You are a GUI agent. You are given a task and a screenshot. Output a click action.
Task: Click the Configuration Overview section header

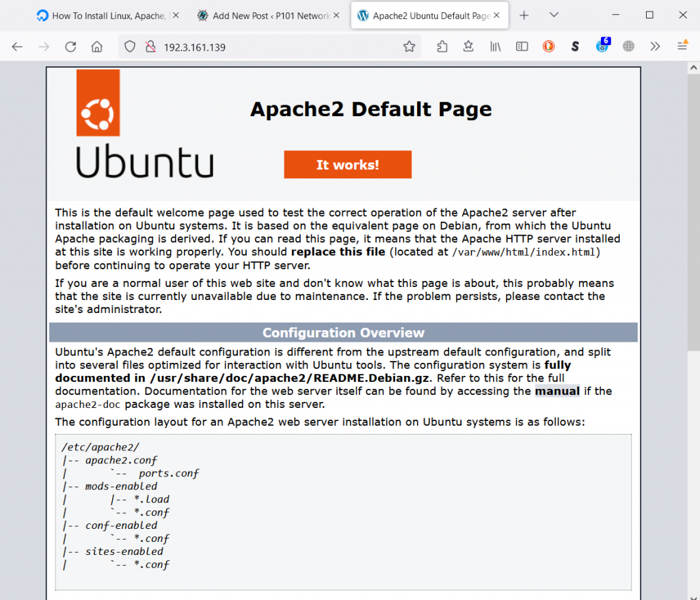(343, 333)
